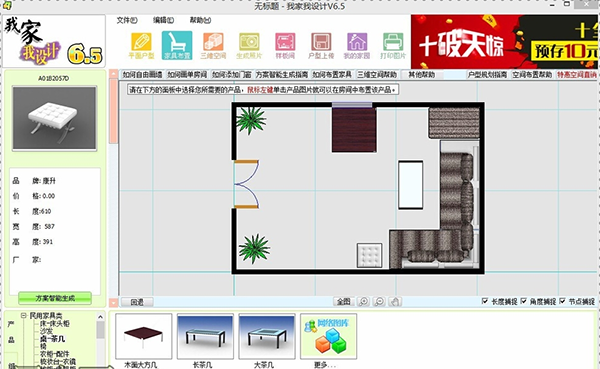Click the 回退 undo button
This screenshot has width=600, height=369.
tap(137, 302)
